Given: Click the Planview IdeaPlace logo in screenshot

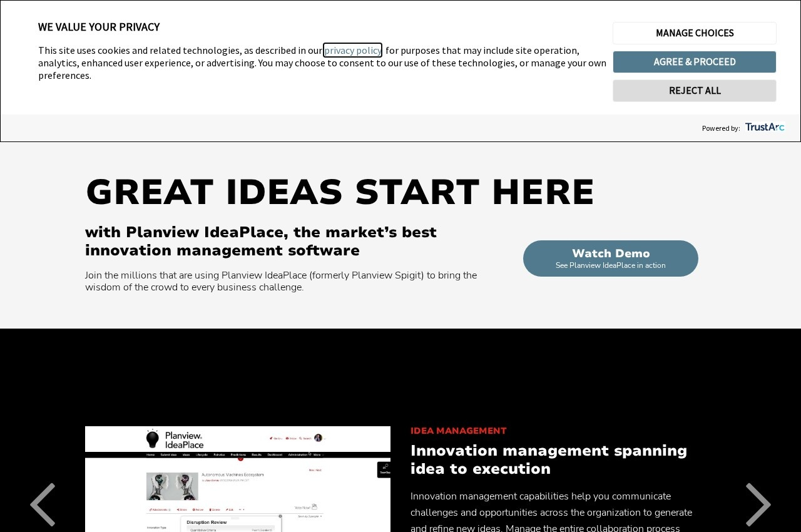Looking at the screenshot, I should 175,439.
